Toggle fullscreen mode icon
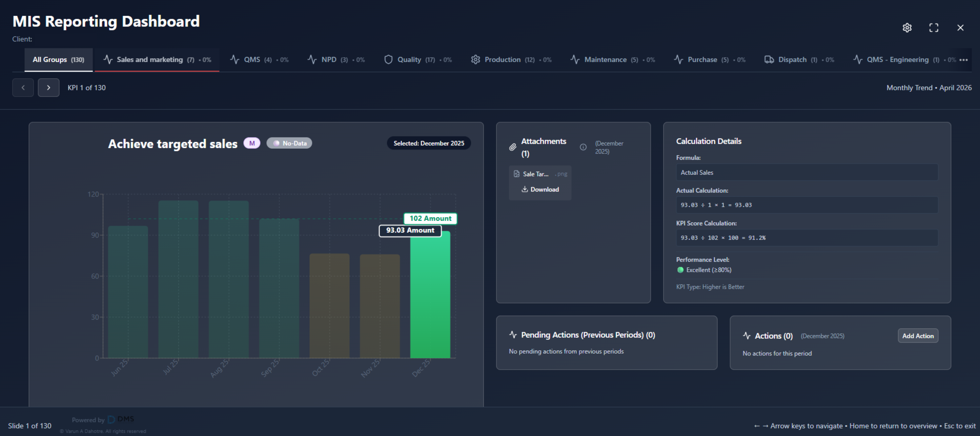This screenshot has width=980, height=436. [x=934, y=28]
